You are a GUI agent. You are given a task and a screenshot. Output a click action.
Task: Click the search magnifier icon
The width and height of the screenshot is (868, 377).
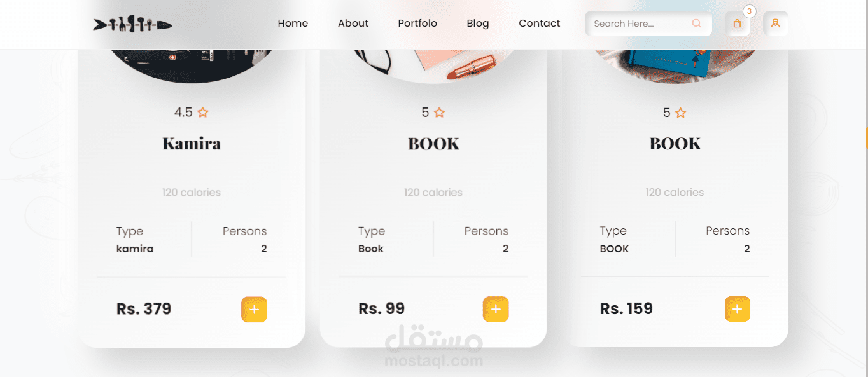point(696,24)
